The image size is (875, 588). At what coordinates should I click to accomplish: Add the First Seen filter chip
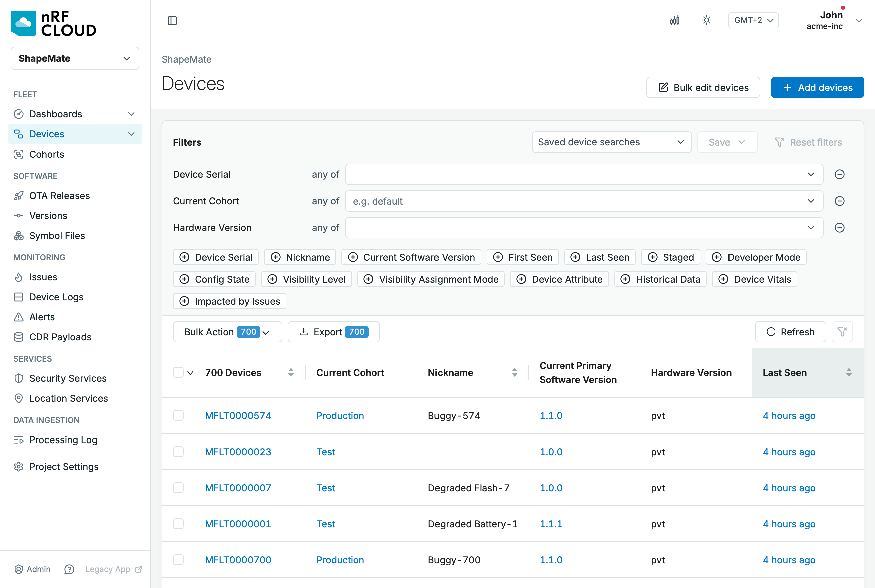(523, 257)
